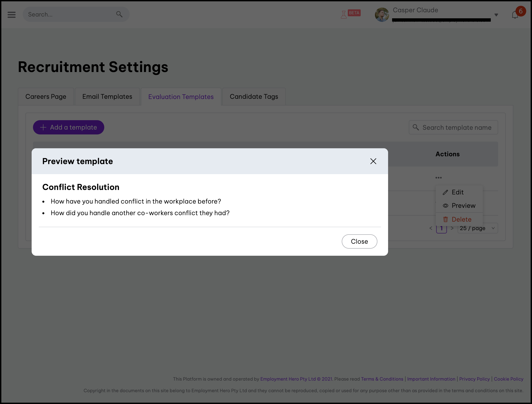Close the preview dialog with the X icon
This screenshot has width=532, height=404.
tap(373, 161)
